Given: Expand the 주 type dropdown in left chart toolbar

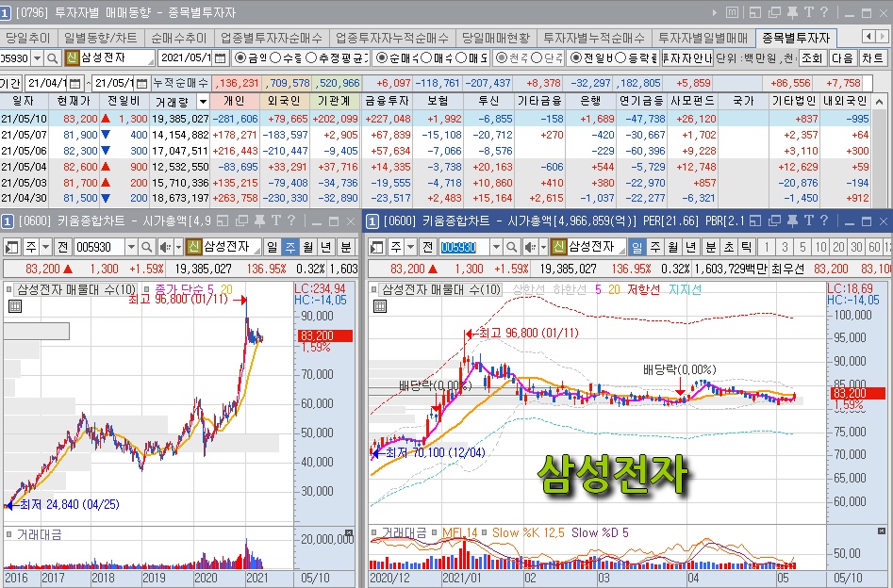Looking at the screenshot, I should click(45, 247).
